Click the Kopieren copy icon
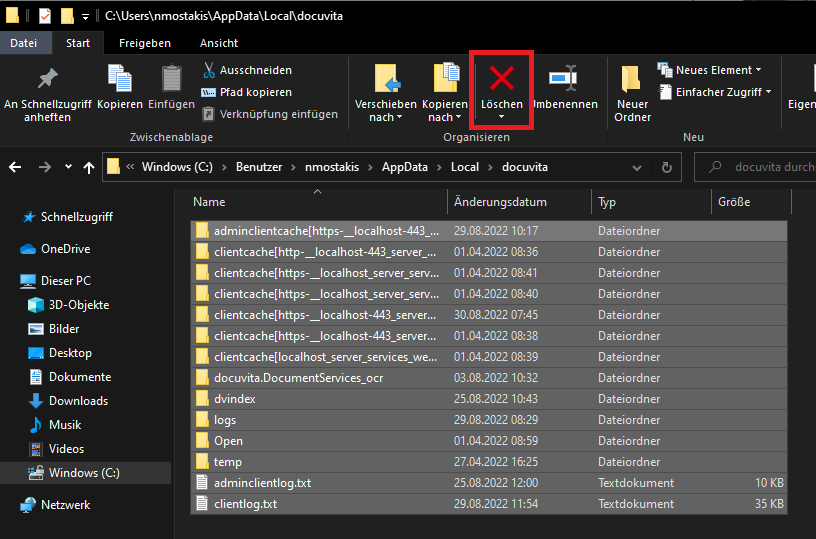816x539 pixels. coord(120,79)
